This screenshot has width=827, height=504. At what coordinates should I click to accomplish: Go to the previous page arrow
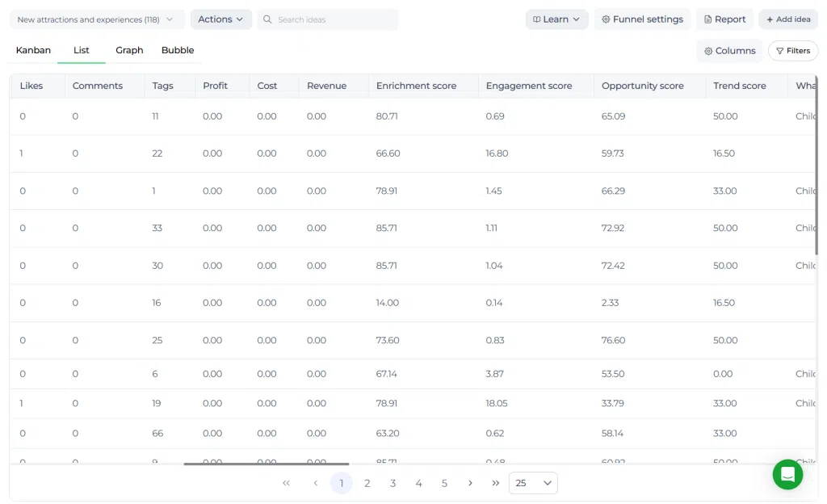click(x=316, y=483)
